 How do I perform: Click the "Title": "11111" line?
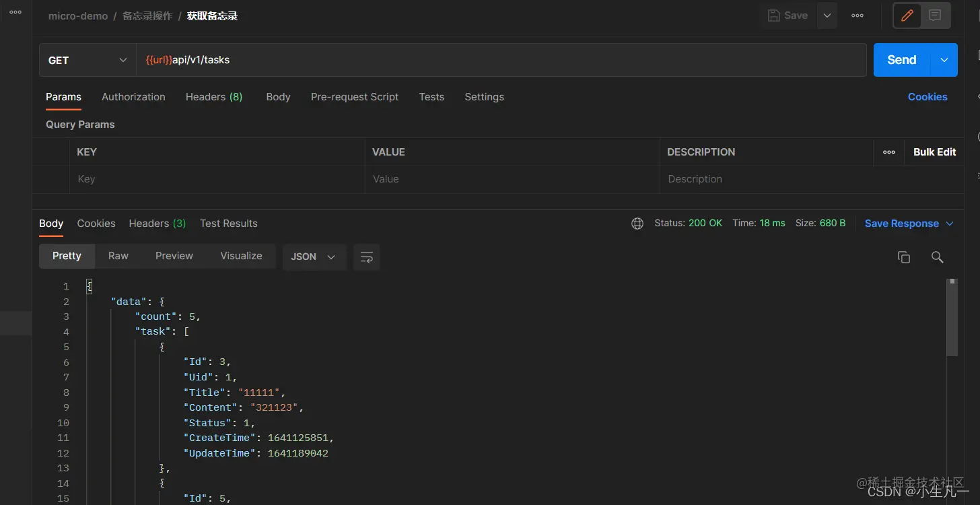[235, 393]
